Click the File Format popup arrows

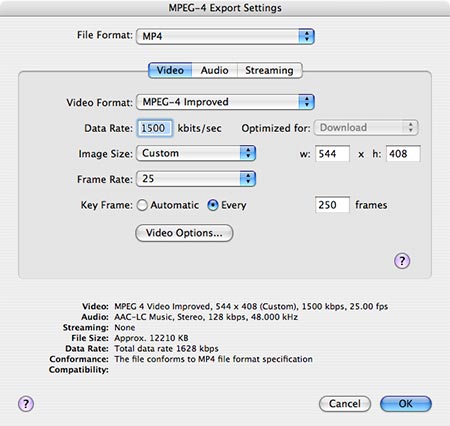tap(306, 36)
